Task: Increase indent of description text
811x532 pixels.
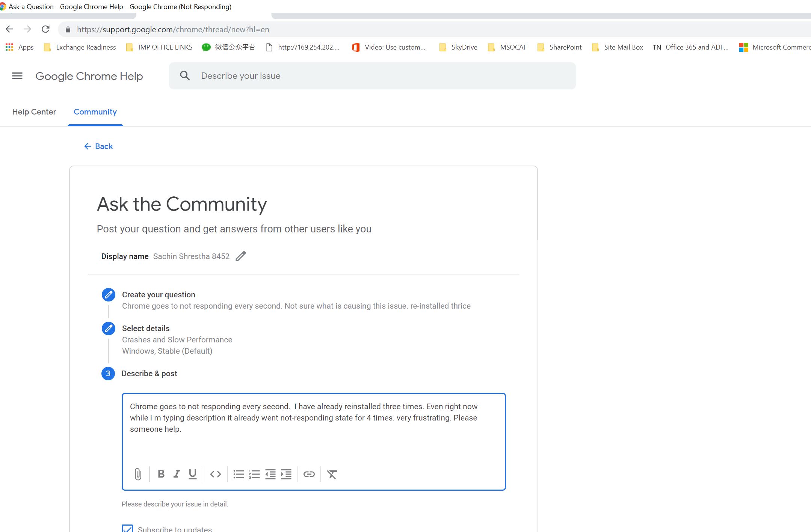Action: pos(286,474)
